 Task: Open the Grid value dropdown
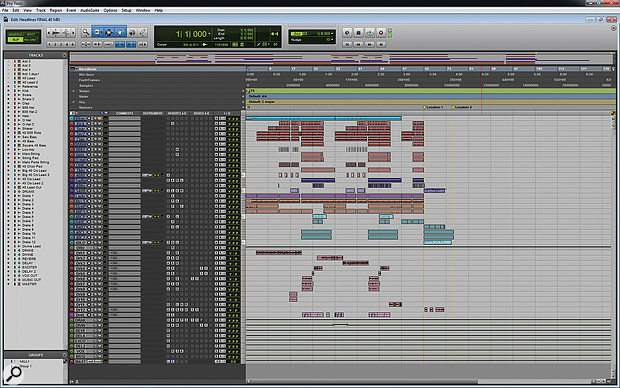(x=332, y=34)
